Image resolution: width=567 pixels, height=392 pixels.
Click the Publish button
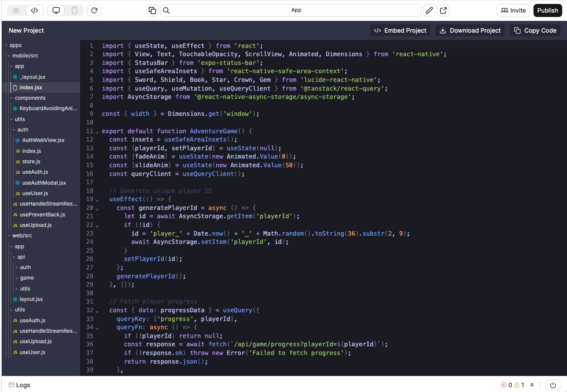tap(547, 10)
